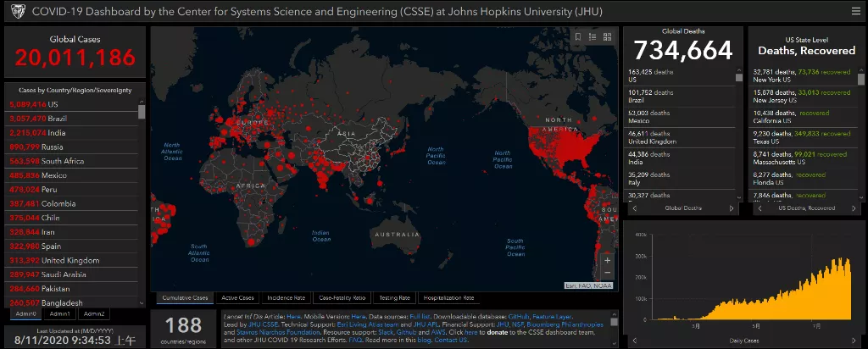Select Brazil row in country cases list
Viewport: 868px width, 349px height.
tap(73, 119)
